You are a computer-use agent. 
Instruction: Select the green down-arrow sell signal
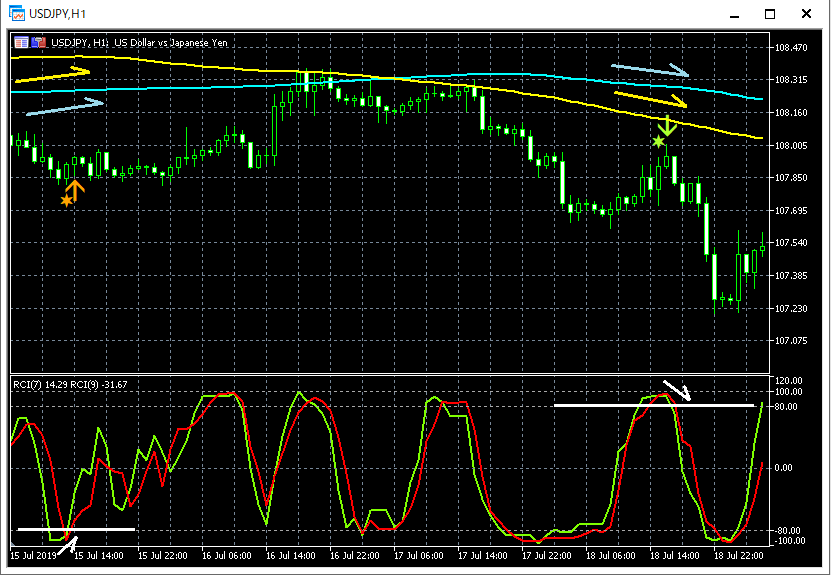pos(667,126)
